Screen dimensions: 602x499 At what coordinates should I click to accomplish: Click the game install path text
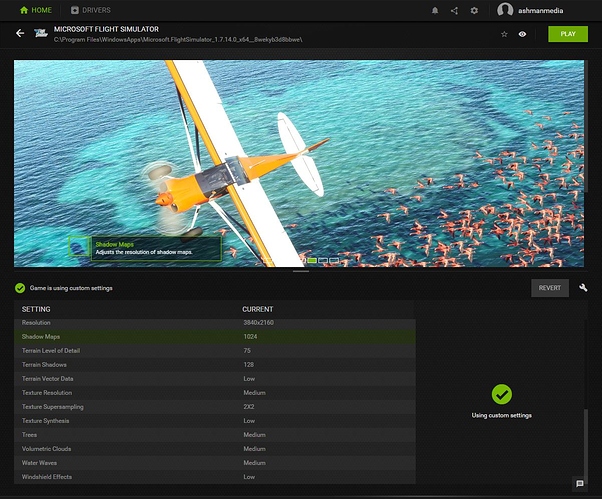coord(178,40)
